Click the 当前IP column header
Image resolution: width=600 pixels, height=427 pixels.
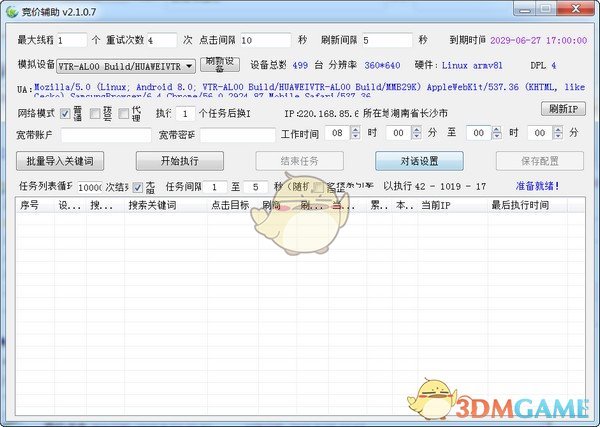[453, 205]
